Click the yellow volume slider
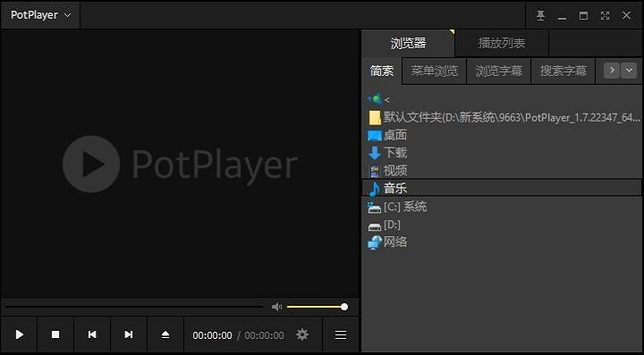The image size is (644, 355). tap(317, 307)
